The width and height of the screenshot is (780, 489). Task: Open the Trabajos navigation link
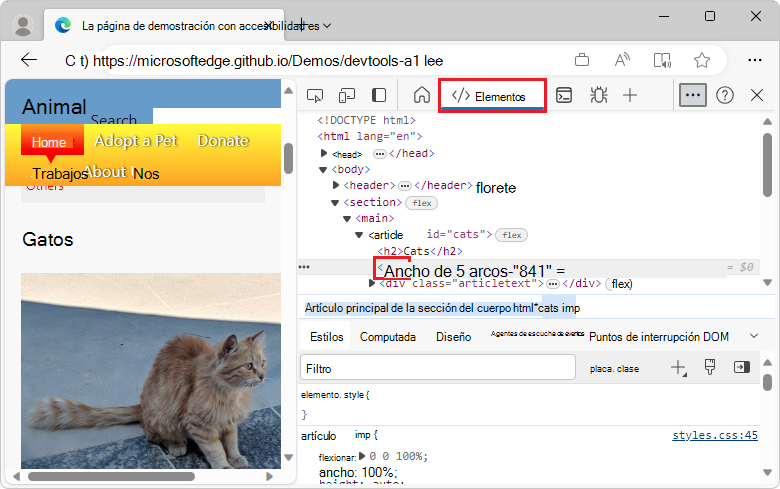click(x=60, y=174)
